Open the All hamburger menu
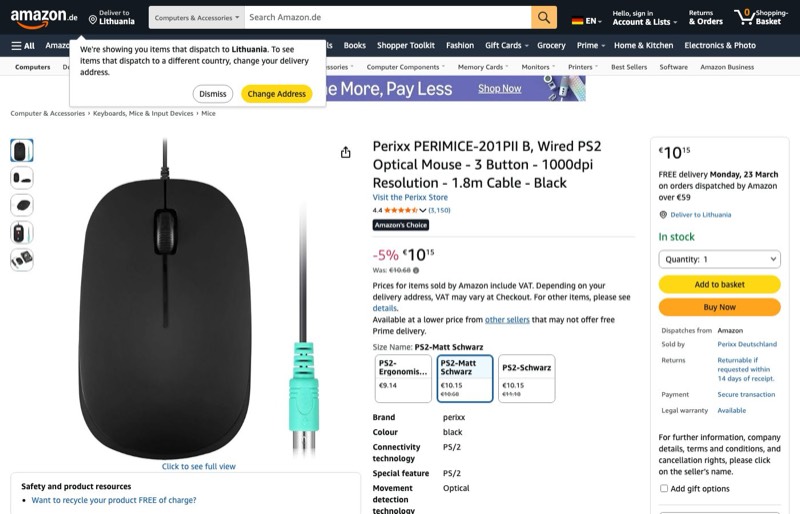The height and width of the screenshot is (514, 800). [23, 45]
